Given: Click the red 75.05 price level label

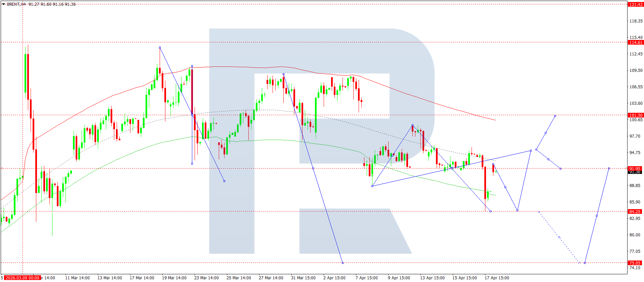Looking at the screenshot, I should [x=635, y=263].
